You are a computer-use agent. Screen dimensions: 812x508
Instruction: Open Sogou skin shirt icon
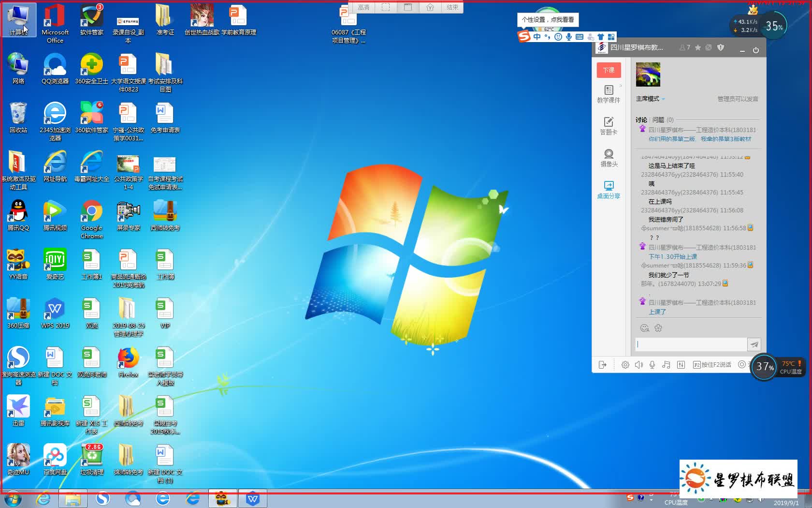pyautogui.click(x=601, y=37)
